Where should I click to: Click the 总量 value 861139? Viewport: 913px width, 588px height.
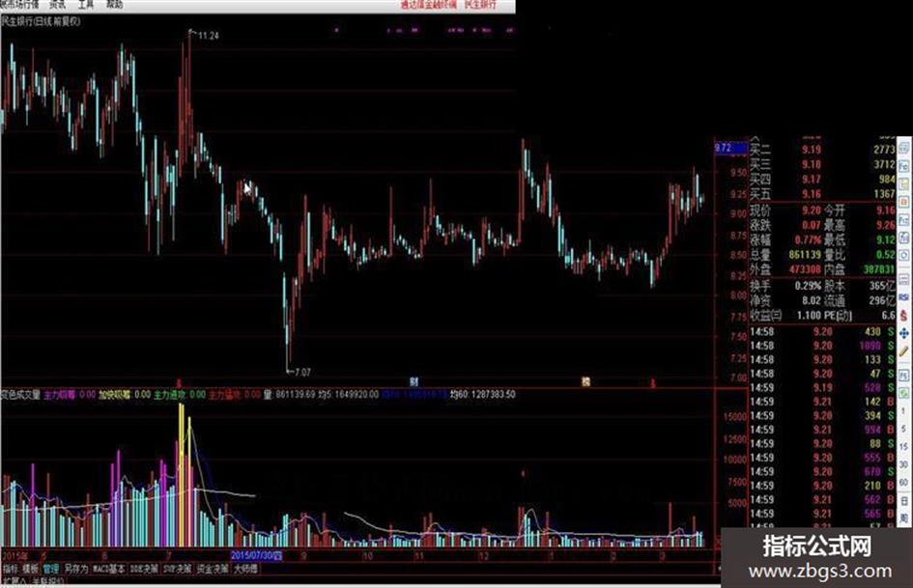805,255
